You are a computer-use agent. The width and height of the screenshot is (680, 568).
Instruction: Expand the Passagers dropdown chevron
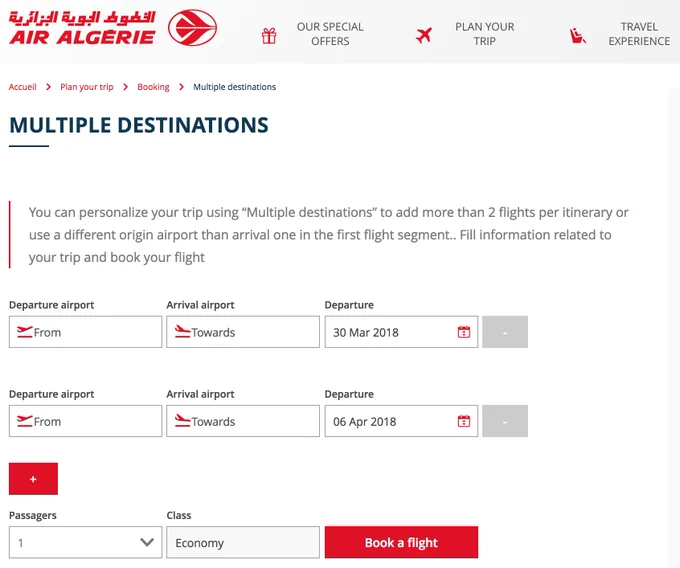tap(147, 542)
